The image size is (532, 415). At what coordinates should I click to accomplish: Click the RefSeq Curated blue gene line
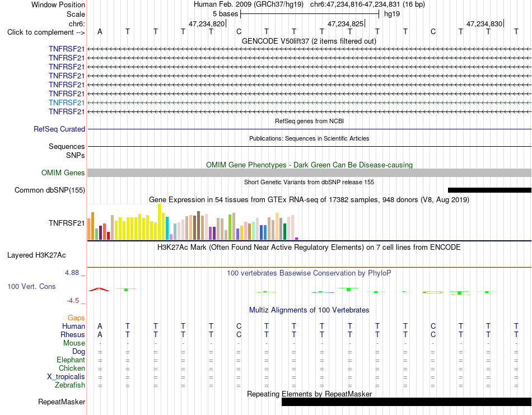click(310, 129)
